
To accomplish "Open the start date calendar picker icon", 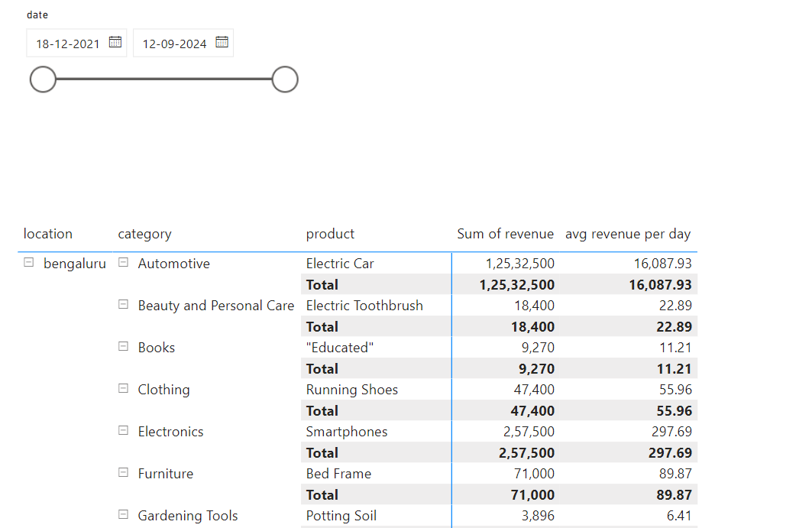I will [115, 42].
